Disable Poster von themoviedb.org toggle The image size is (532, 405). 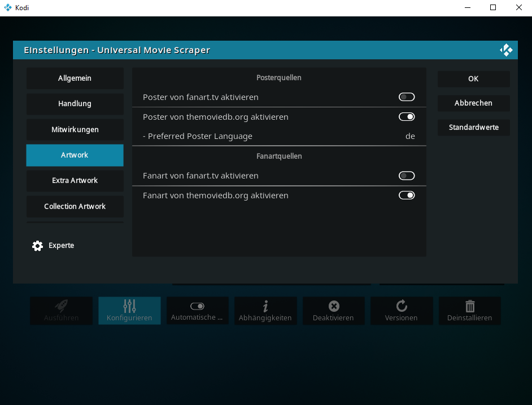(407, 117)
